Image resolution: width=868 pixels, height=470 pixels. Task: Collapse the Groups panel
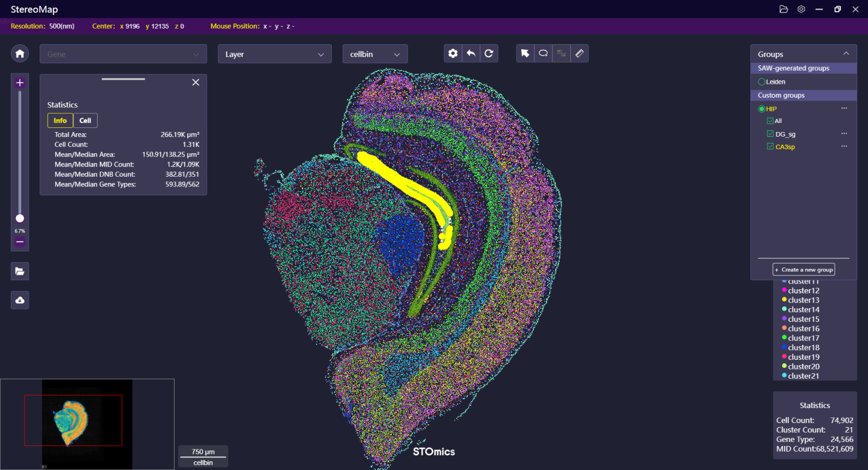click(846, 53)
